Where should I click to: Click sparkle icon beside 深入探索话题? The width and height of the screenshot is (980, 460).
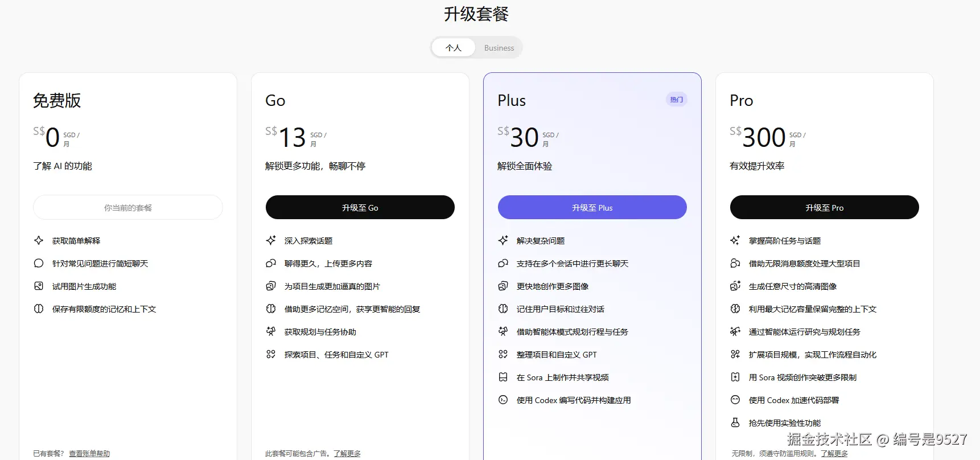271,240
